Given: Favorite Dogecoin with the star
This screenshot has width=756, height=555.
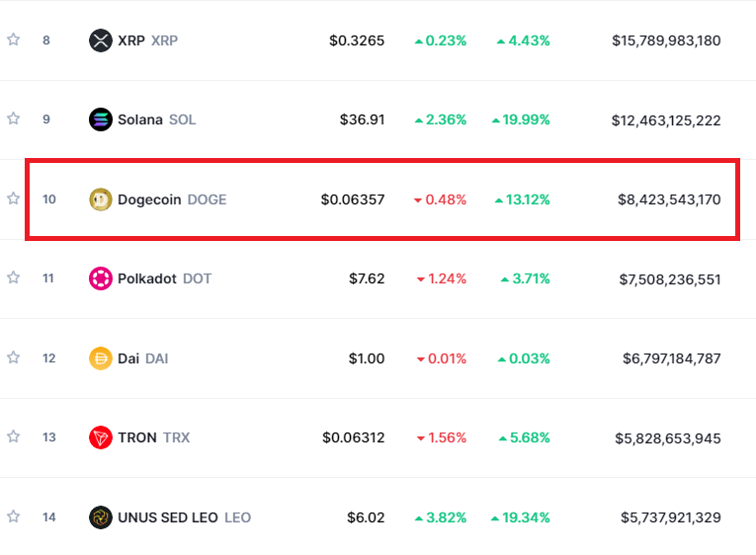Looking at the screenshot, I should tap(14, 198).
